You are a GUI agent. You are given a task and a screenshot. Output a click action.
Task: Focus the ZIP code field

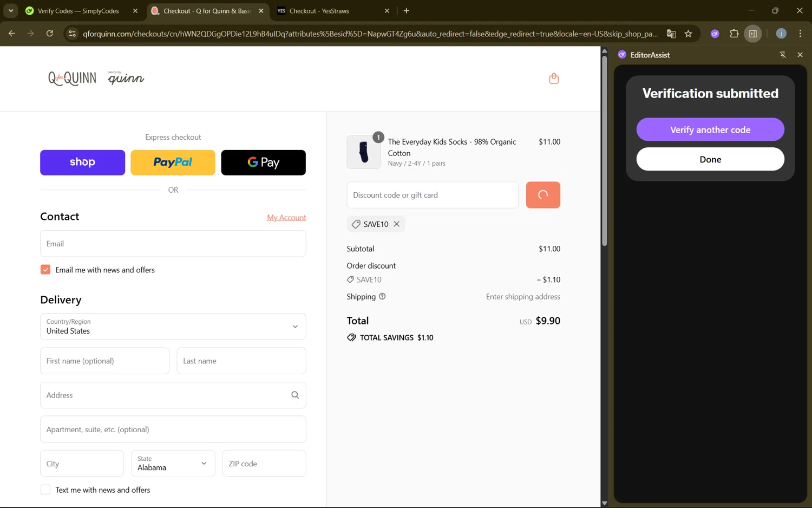pyautogui.click(x=264, y=464)
